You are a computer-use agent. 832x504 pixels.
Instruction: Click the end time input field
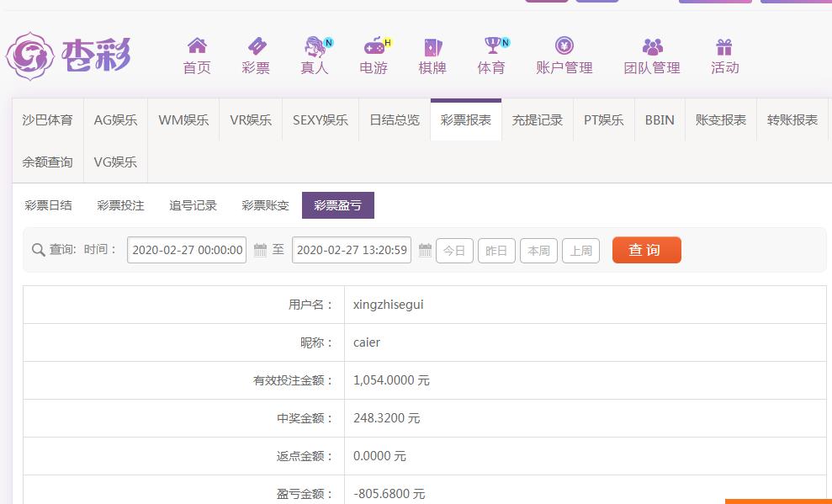(352, 250)
